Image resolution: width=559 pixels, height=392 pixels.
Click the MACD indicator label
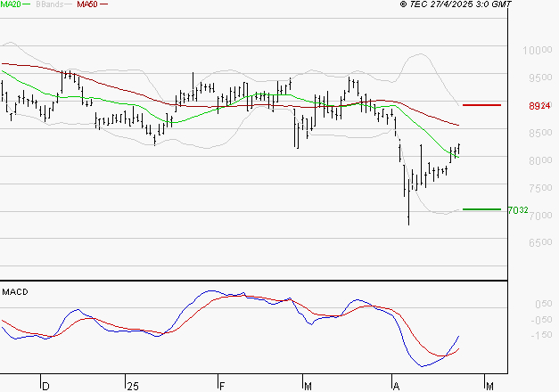click(15, 291)
